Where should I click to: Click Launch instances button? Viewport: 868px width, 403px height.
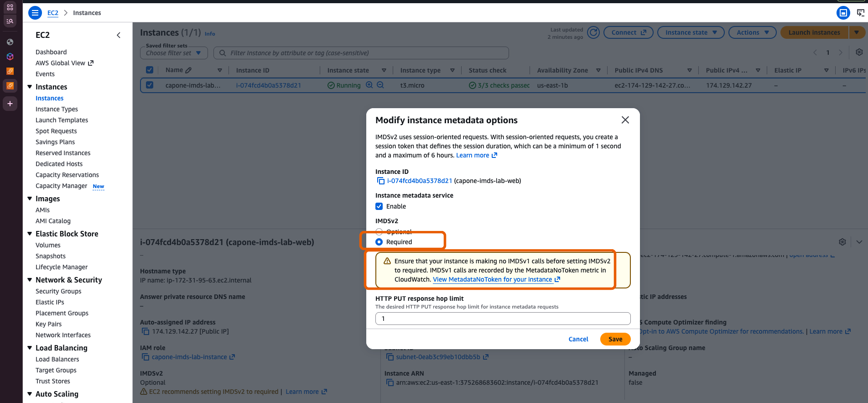(x=814, y=32)
